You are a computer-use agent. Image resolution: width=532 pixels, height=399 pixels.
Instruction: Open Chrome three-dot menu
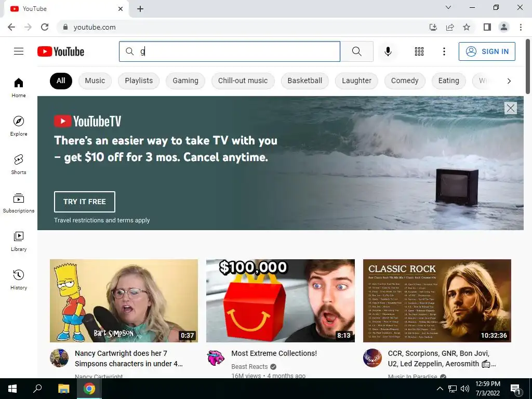click(x=521, y=27)
